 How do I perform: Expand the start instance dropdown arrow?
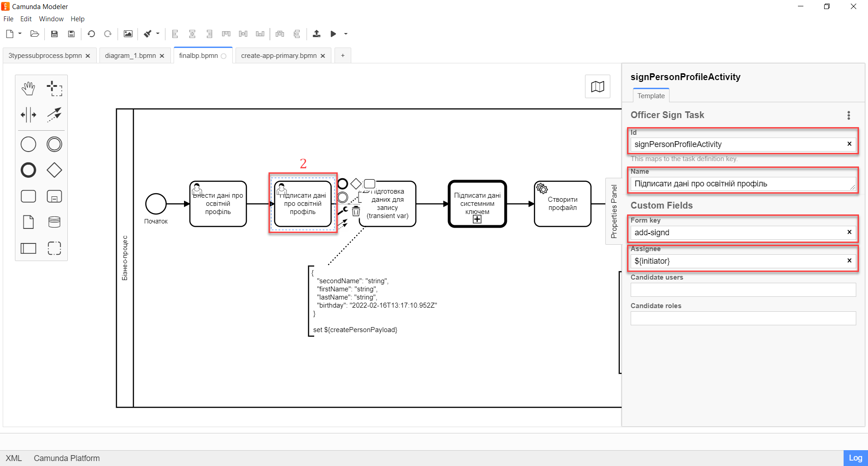tap(346, 34)
